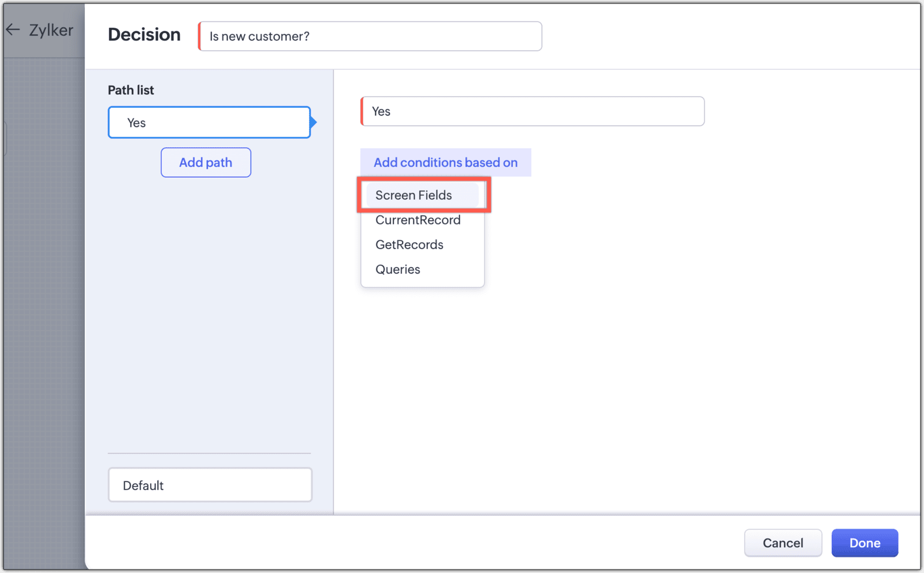Click the red required marker on path name field
Image resolution: width=924 pixels, height=573 pixels.
pos(362,111)
